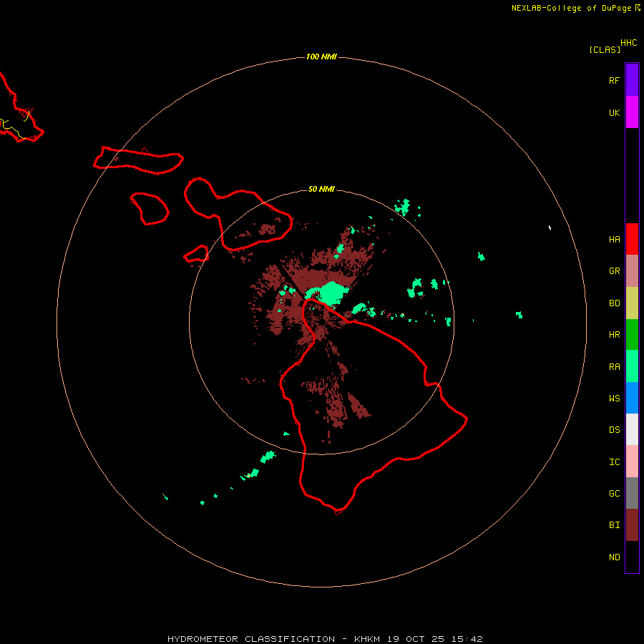Click the ND legend label
Image resolution: width=644 pixels, height=644 pixels.
point(614,557)
